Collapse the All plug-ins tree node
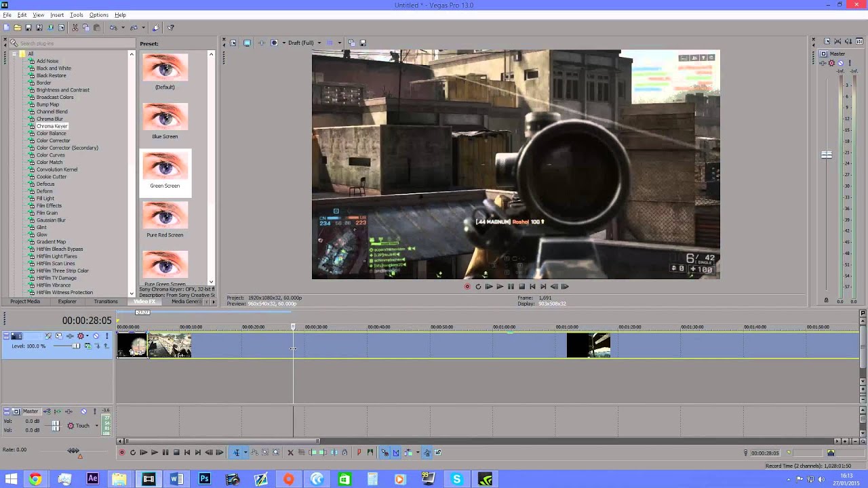868x488 pixels. pos(14,54)
